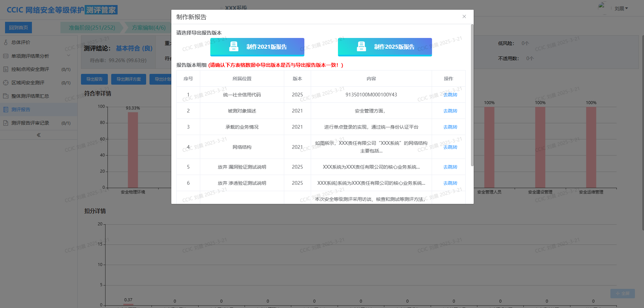Click the 整体测评结果汇总 folder icon
644x308 pixels.
6,96
